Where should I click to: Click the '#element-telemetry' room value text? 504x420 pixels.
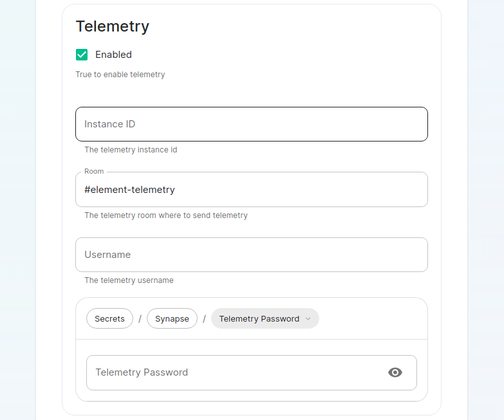129,190
